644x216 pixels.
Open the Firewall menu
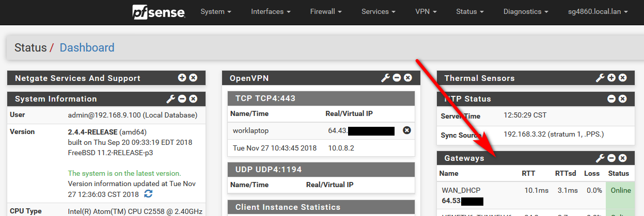click(x=326, y=11)
